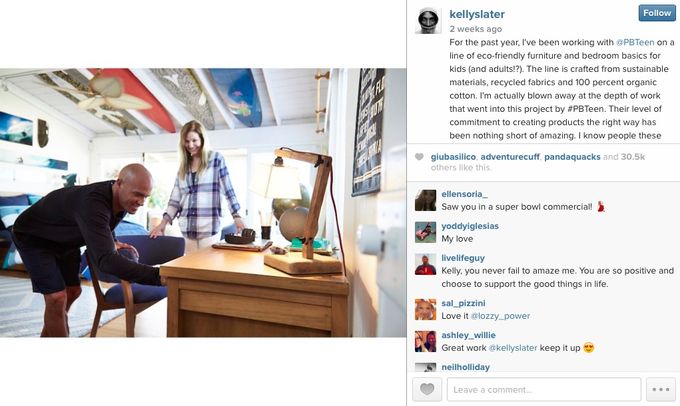Screen dimensions: 680x406
Task: Open pandaquacks profile in likes
Action: [x=572, y=157]
